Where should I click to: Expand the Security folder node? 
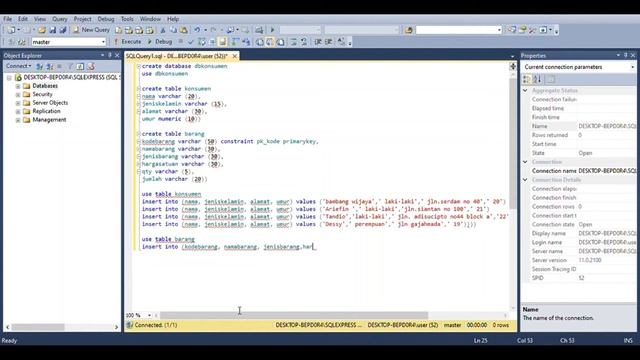[18, 95]
